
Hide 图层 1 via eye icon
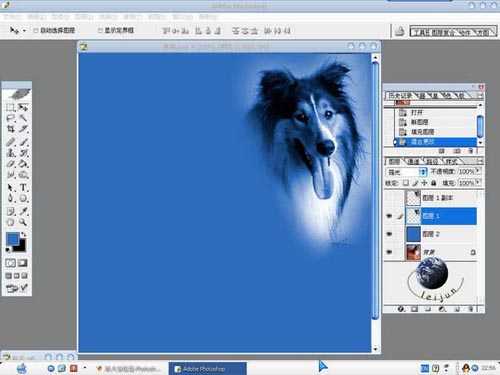coord(389,216)
